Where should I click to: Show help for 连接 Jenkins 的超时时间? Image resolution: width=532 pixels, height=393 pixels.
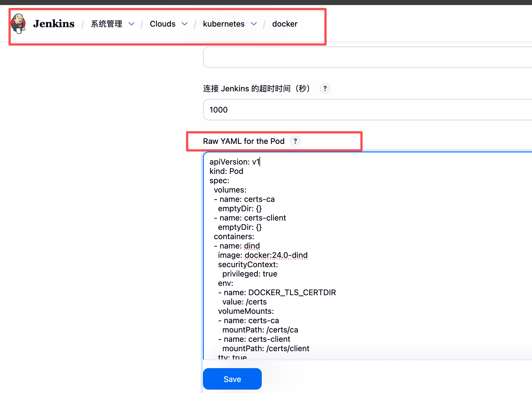pos(325,88)
